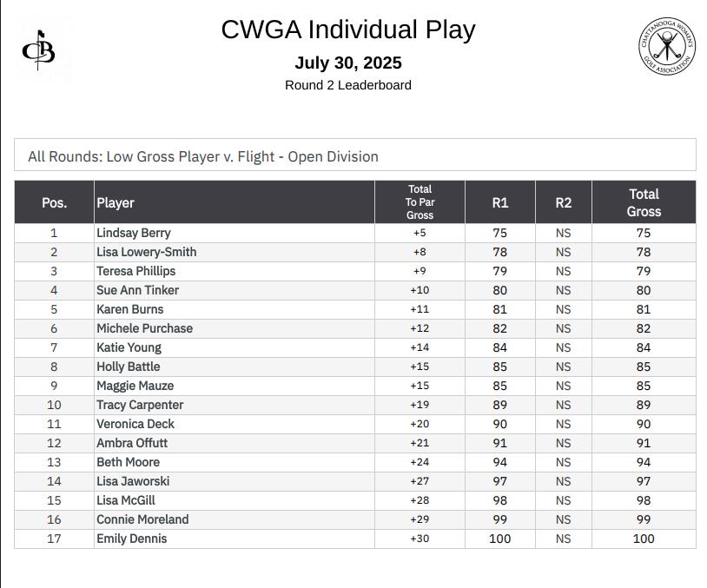Viewport: 707px width, 588px height.
Task: Select the Pos. column header
Action: 54,202
